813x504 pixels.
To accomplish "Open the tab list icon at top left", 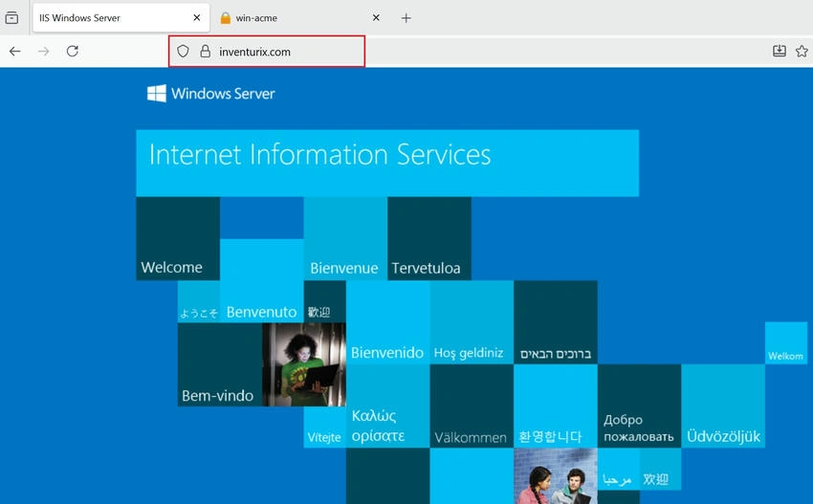I will 11,17.
